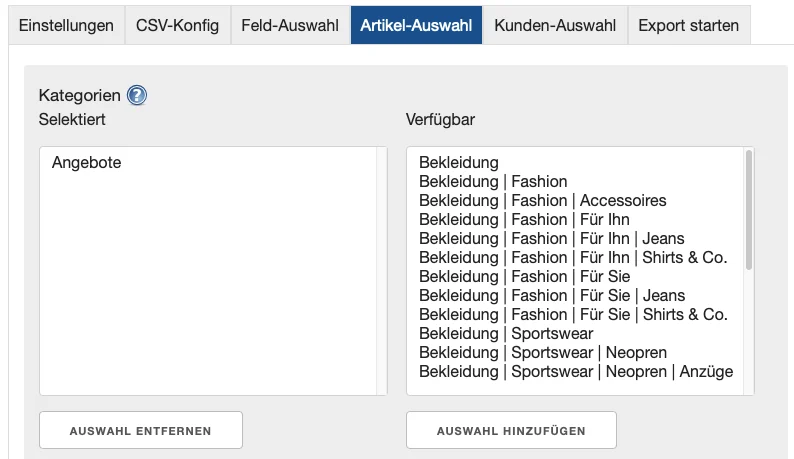Open the Einstellungen tab
This screenshot has height=459, width=794.
(x=66, y=25)
